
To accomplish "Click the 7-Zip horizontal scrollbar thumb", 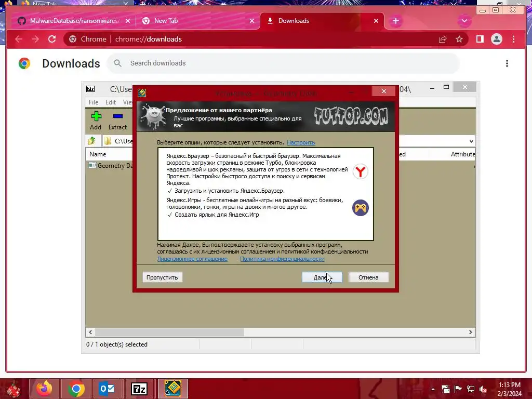I will click(x=169, y=332).
